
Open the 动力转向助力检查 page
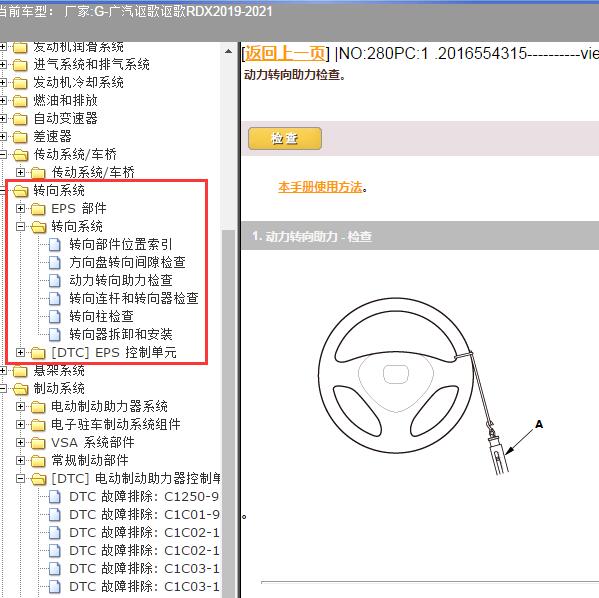[x=121, y=280]
